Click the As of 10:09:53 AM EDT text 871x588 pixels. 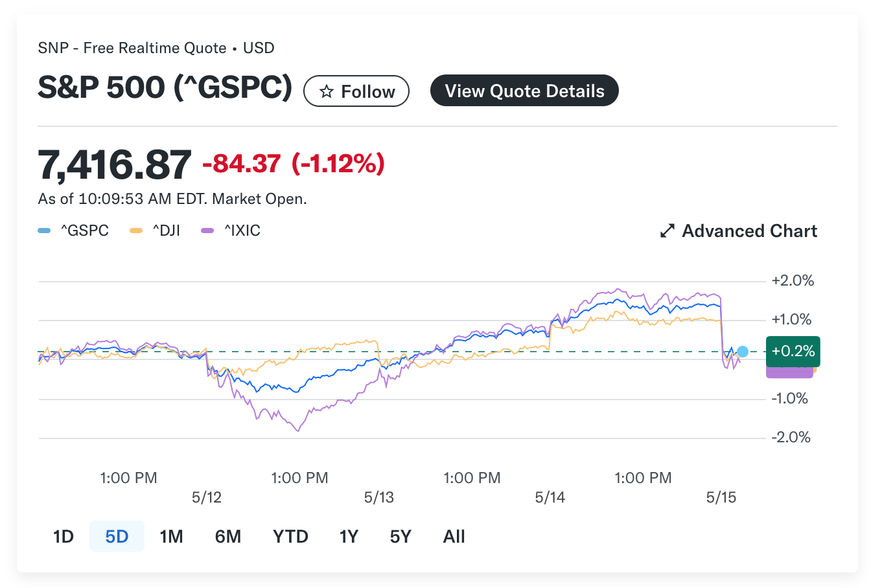point(122,199)
